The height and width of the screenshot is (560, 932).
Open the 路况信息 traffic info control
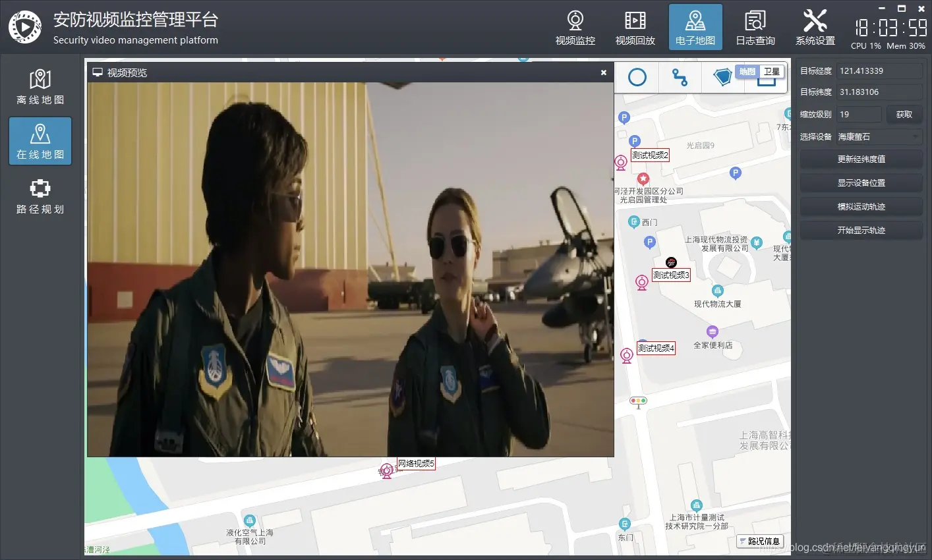click(x=760, y=541)
